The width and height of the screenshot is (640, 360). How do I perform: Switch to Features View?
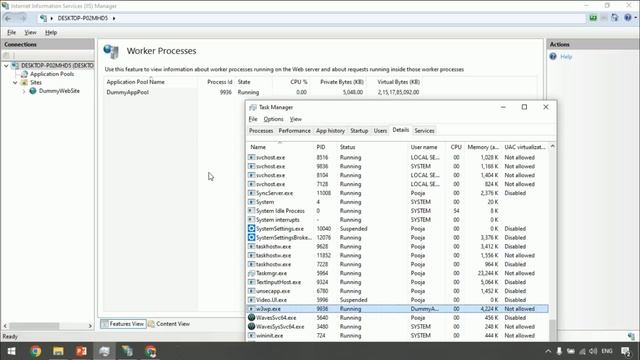coord(123,324)
